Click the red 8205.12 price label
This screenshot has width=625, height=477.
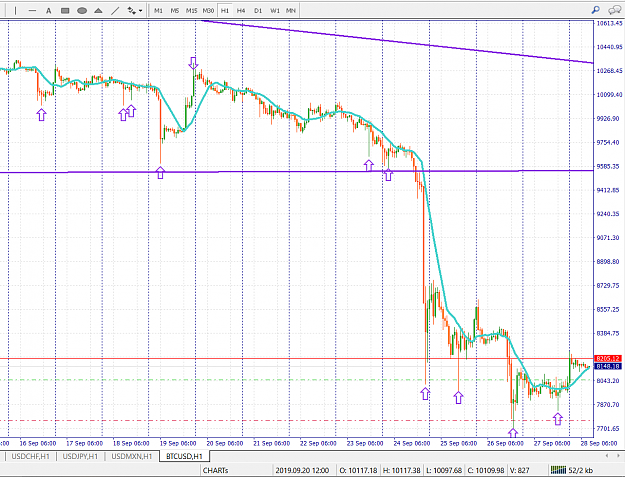coord(608,358)
